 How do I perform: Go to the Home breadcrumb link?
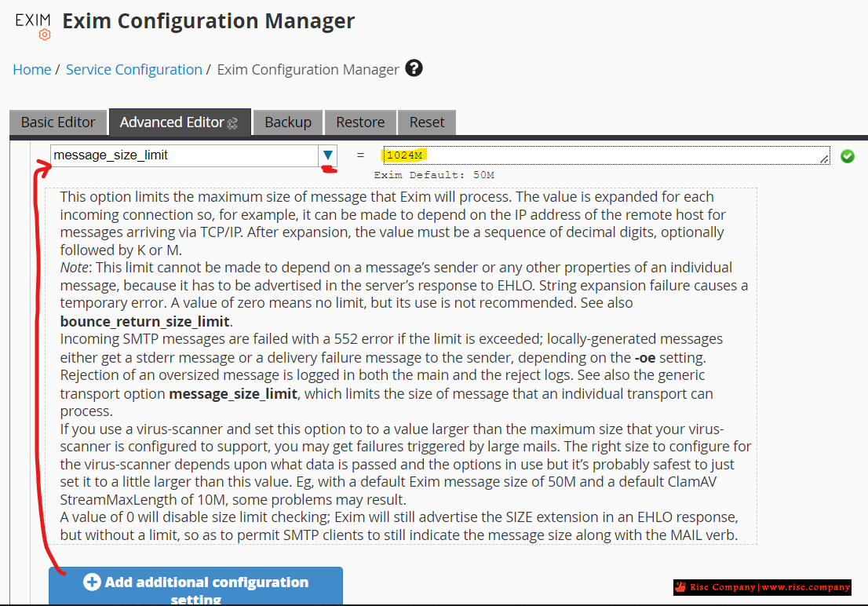[x=32, y=70]
